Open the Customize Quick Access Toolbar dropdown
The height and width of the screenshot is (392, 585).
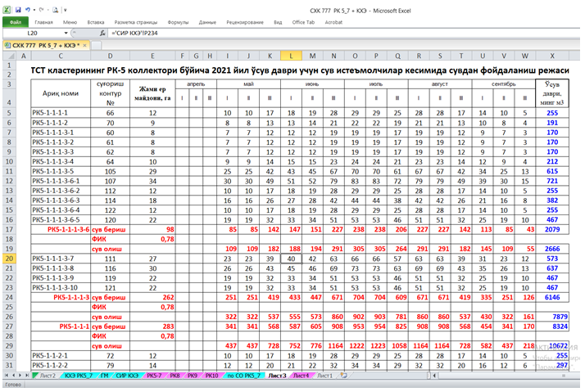pos(65,8)
